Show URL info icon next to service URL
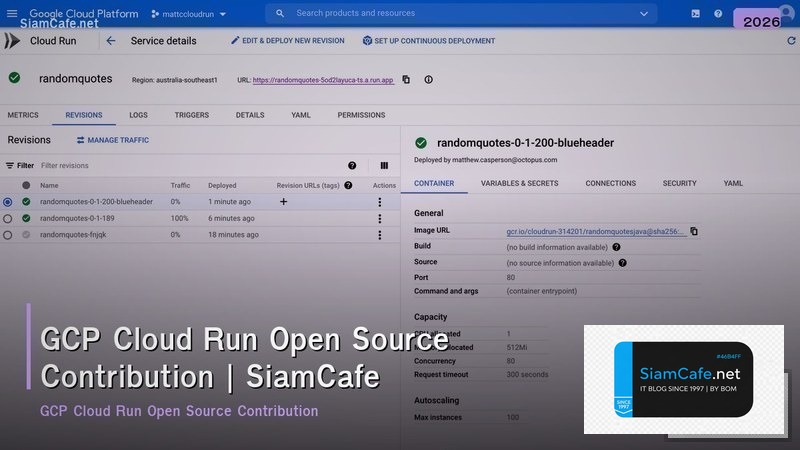800x450 pixels. click(x=429, y=80)
